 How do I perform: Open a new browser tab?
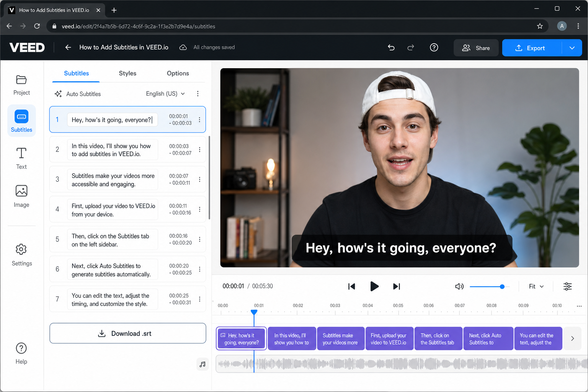coord(114,10)
